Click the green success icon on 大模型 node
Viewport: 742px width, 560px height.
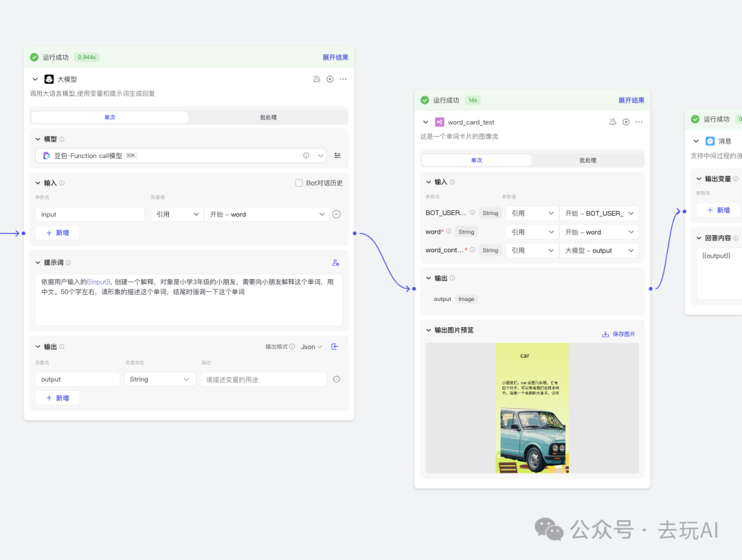pos(34,57)
